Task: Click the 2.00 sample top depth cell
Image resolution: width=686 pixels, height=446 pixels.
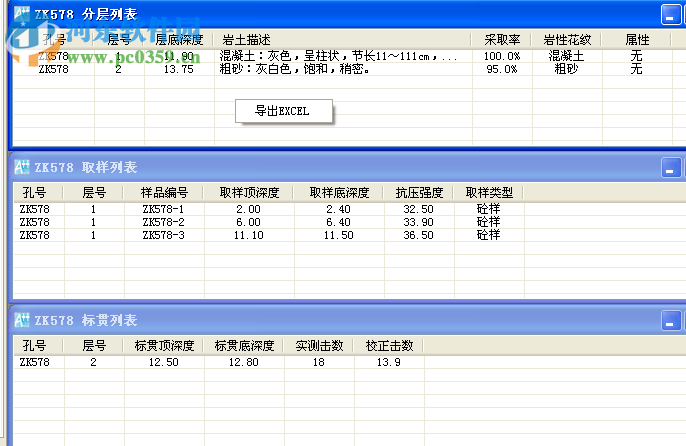Action: pos(248,209)
